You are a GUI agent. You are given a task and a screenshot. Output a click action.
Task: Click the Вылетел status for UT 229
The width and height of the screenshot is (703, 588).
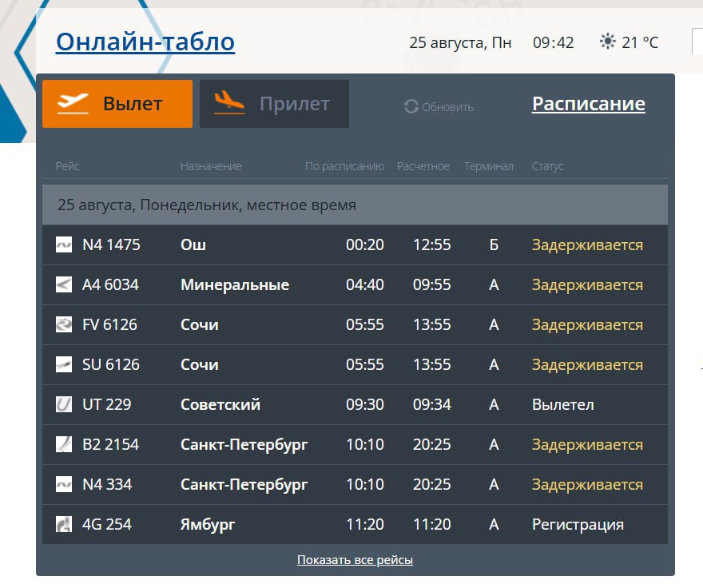562,404
